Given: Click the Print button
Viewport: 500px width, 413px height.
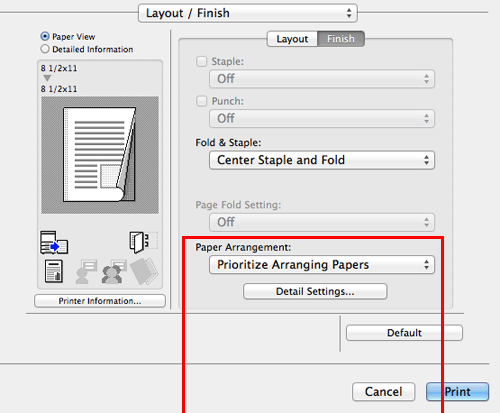Looking at the screenshot, I should coord(457,392).
